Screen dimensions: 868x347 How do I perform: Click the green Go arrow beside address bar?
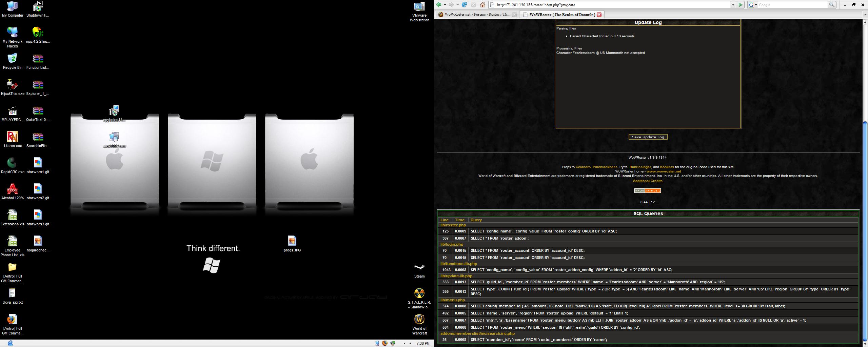coord(741,5)
